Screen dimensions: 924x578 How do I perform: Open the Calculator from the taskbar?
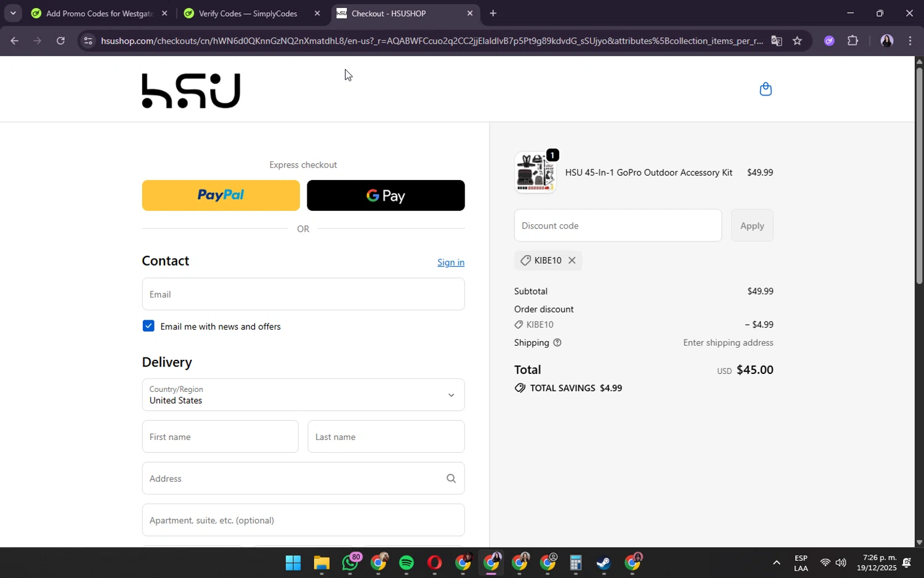click(x=575, y=563)
